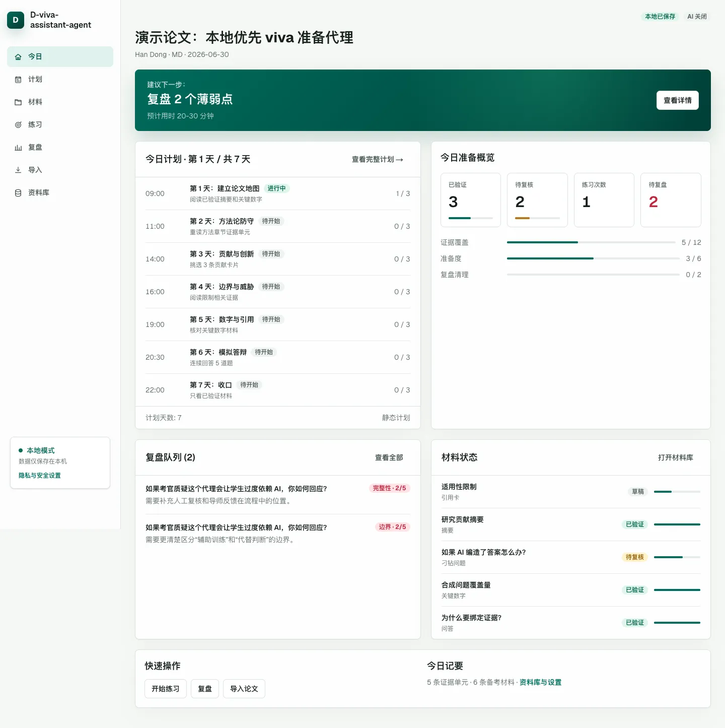Click 打开材料库 button
The height and width of the screenshot is (728, 725).
[675, 457]
